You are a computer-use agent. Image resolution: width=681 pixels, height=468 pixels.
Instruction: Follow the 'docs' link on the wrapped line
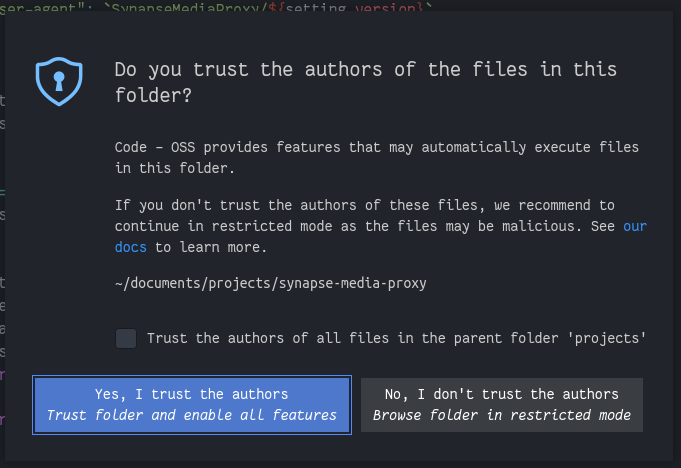coord(131,247)
